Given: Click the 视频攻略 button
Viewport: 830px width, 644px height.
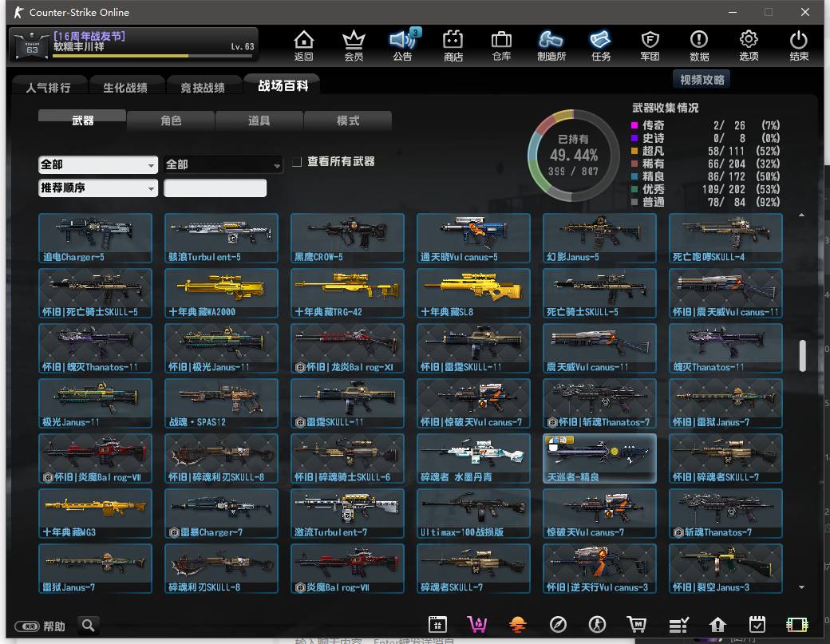Looking at the screenshot, I should [x=702, y=80].
